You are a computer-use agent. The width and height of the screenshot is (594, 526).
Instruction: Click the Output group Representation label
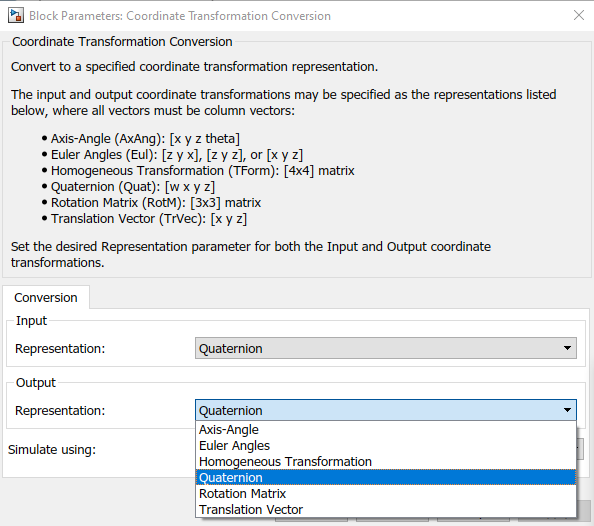click(60, 410)
